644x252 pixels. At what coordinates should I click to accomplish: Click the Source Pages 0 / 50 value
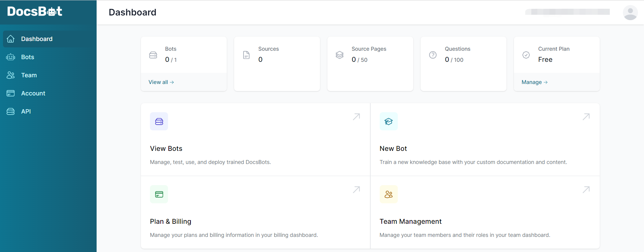(x=360, y=59)
